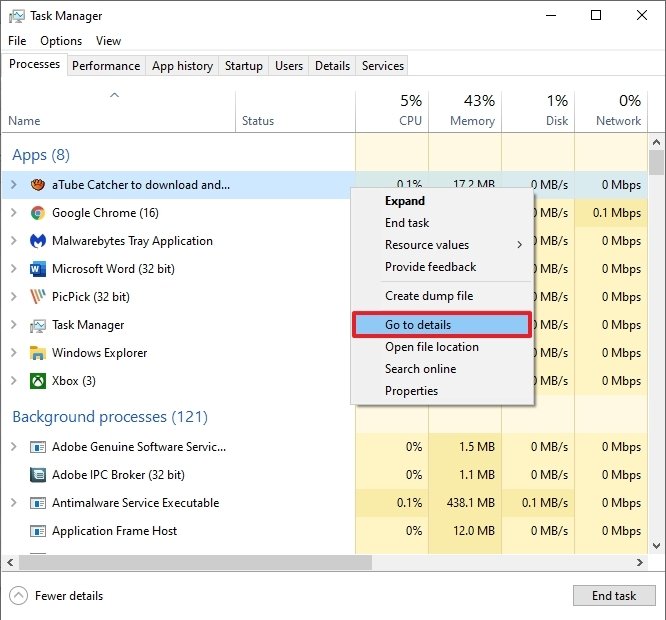
Task: Expand the Adobe Genuine Software Service row
Action: click(x=14, y=447)
